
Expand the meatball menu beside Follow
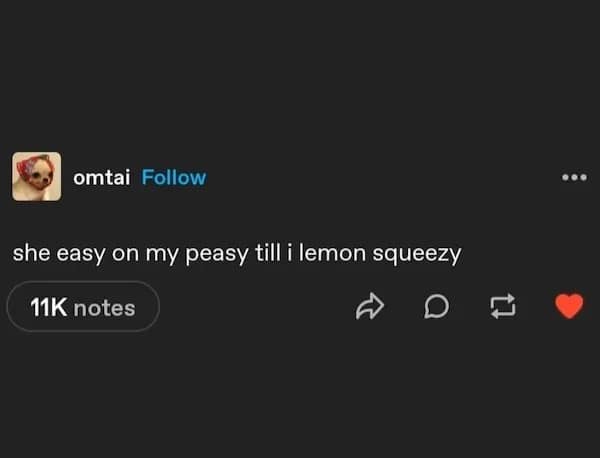[x=573, y=178]
